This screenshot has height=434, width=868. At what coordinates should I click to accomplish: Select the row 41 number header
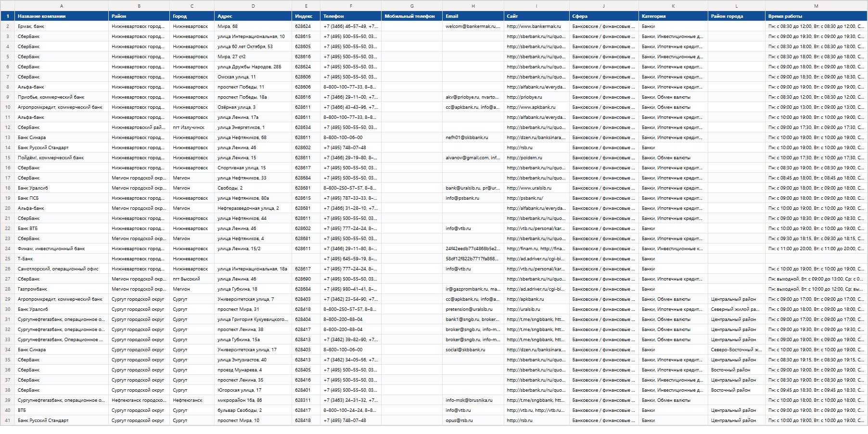[8, 421]
